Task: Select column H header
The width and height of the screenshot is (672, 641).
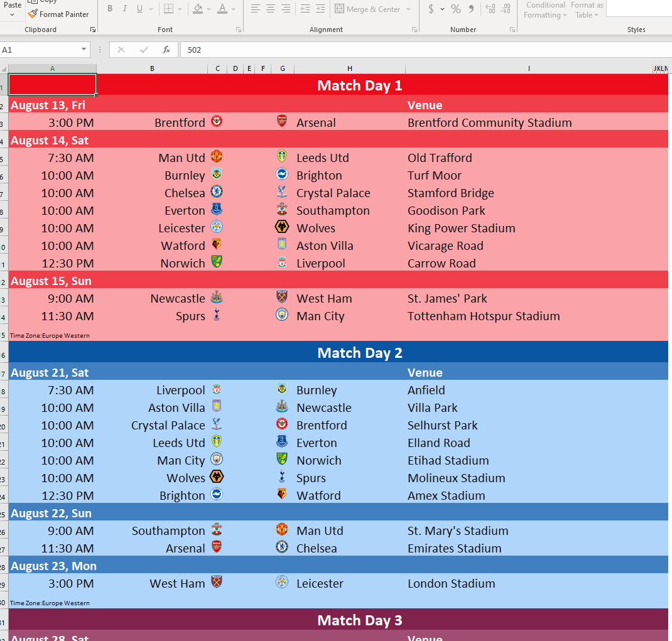Action: 350,68
